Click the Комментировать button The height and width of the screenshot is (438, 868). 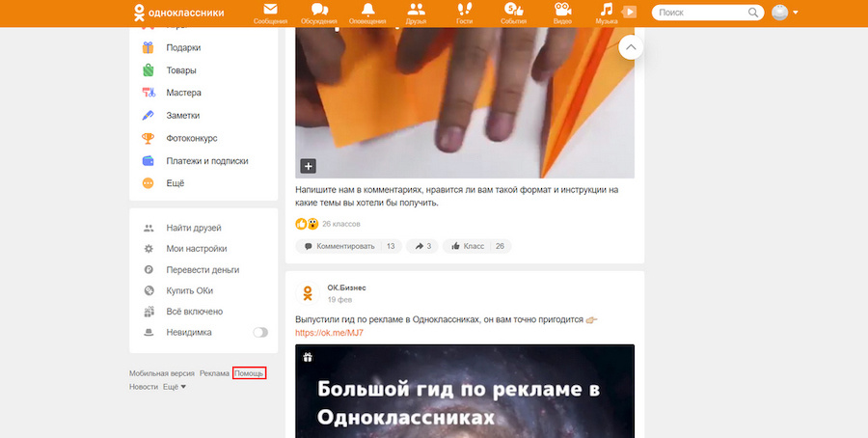[x=339, y=246]
